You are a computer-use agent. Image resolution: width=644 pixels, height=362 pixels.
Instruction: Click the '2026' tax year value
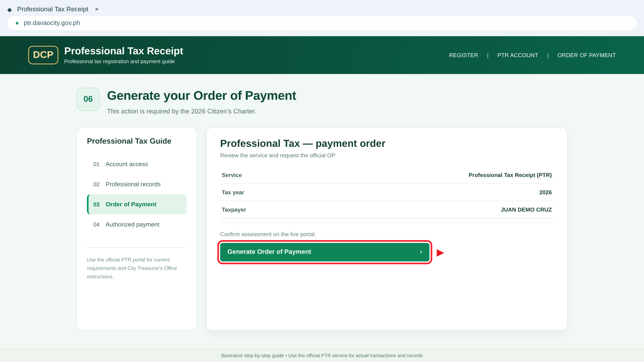[545, 193]
